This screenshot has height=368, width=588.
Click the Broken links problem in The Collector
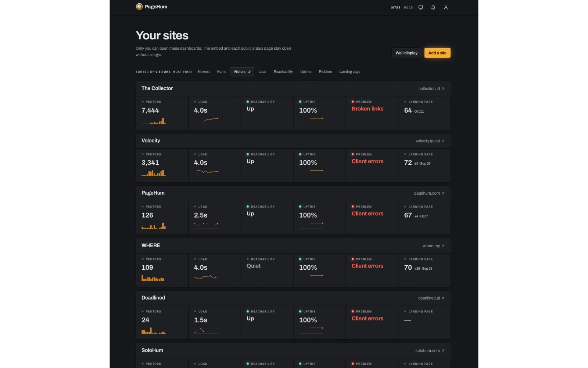tap(367, 109)
